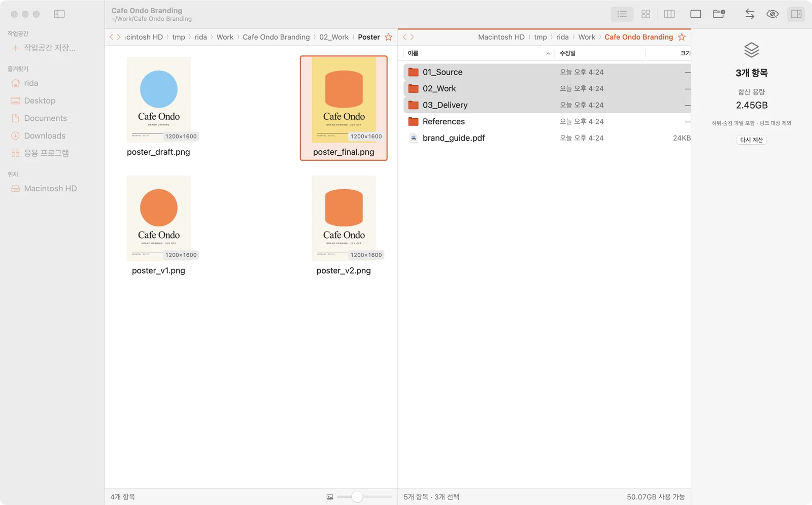Toggle the inspector panel button

[x=796, y=14]
